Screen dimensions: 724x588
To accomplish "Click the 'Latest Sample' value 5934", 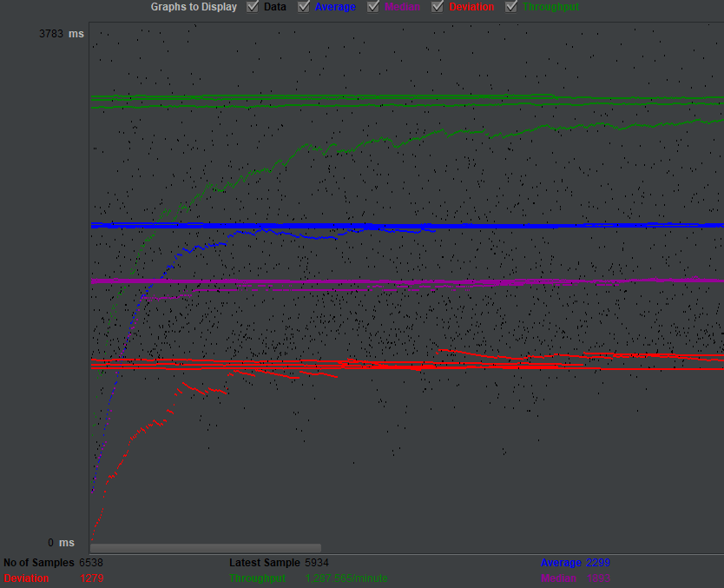I will coord(317,563).
